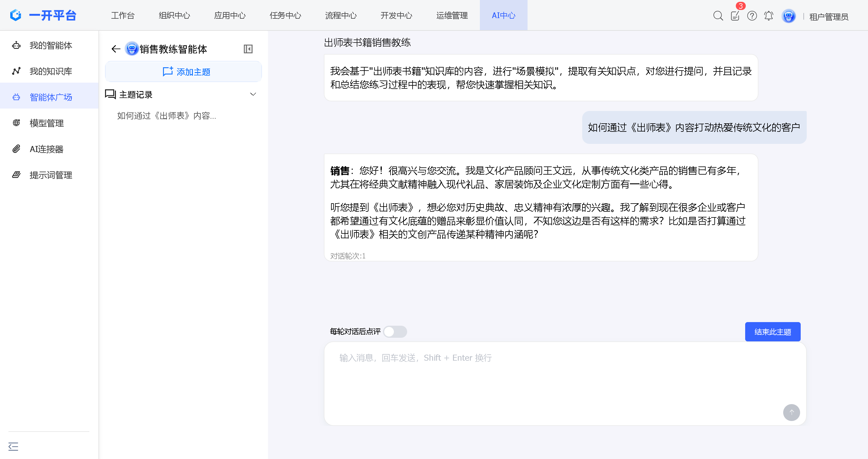This screenshot has height=459, width=868.
Task: Select 我的知识库 in sidebar
Action: click(50, 71)
